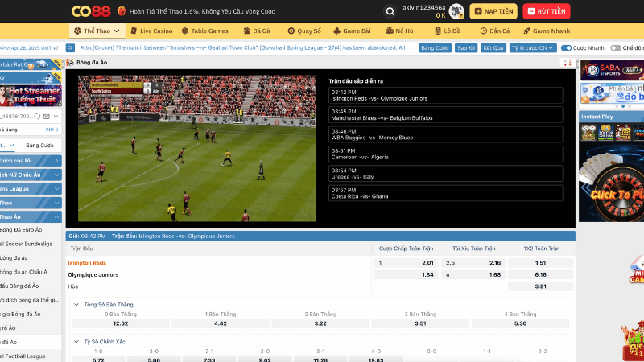Open the thích của tôi favorites section
This screenshot has width=644, height=362.
pyautogui.click(x=31, y=160)
